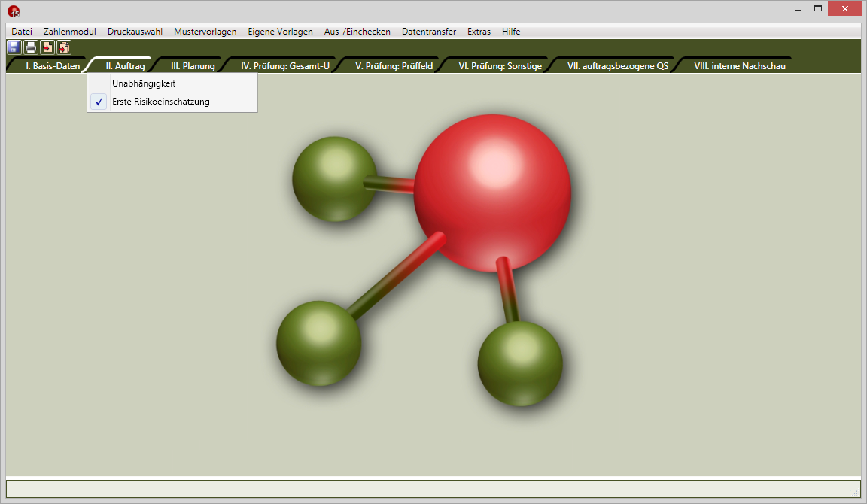Click the red application icon in title bar
This screenshot has width=867, height=504.
coord(14,11)
